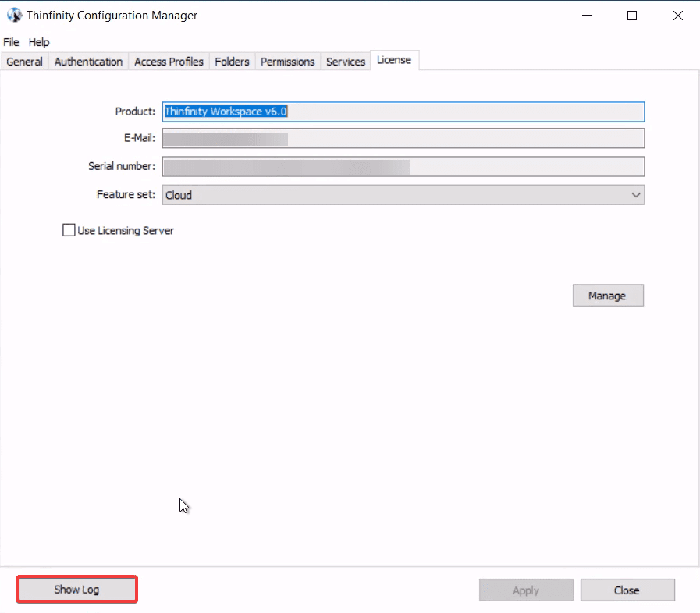Image resolution: width=700 pixels, height=613 pixels.
Task: Open the File menu
Action: 11,41
